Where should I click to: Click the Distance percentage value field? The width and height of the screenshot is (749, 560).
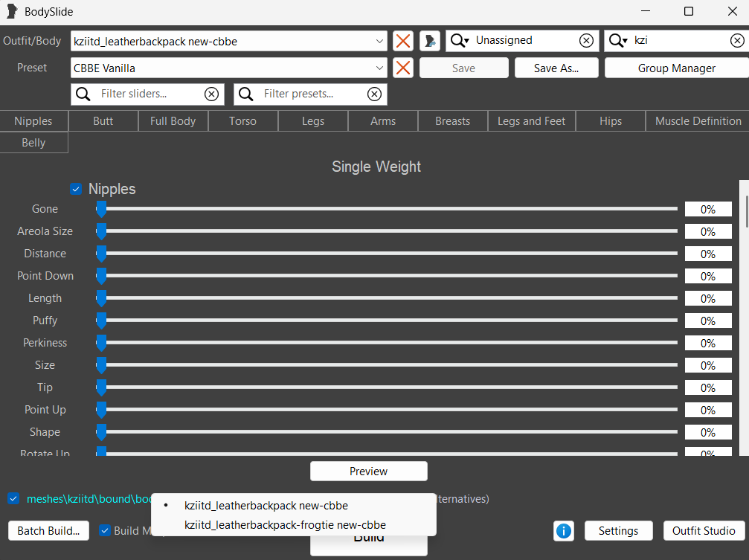tap(708, 254)
